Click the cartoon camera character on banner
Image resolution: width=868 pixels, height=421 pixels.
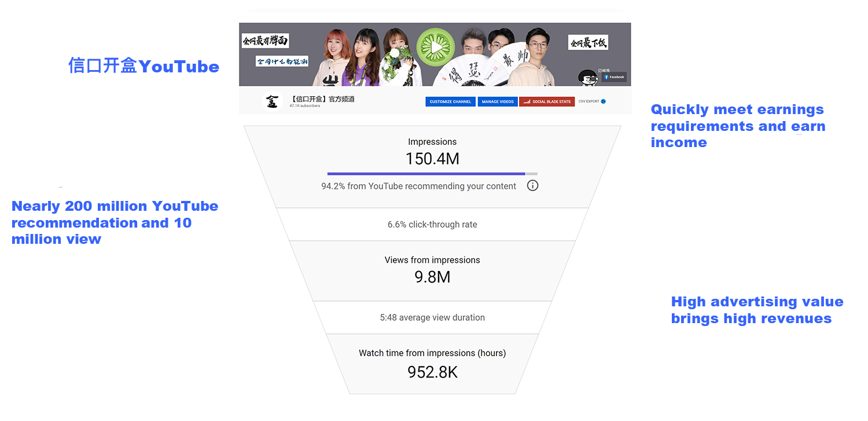pos(589,78)
